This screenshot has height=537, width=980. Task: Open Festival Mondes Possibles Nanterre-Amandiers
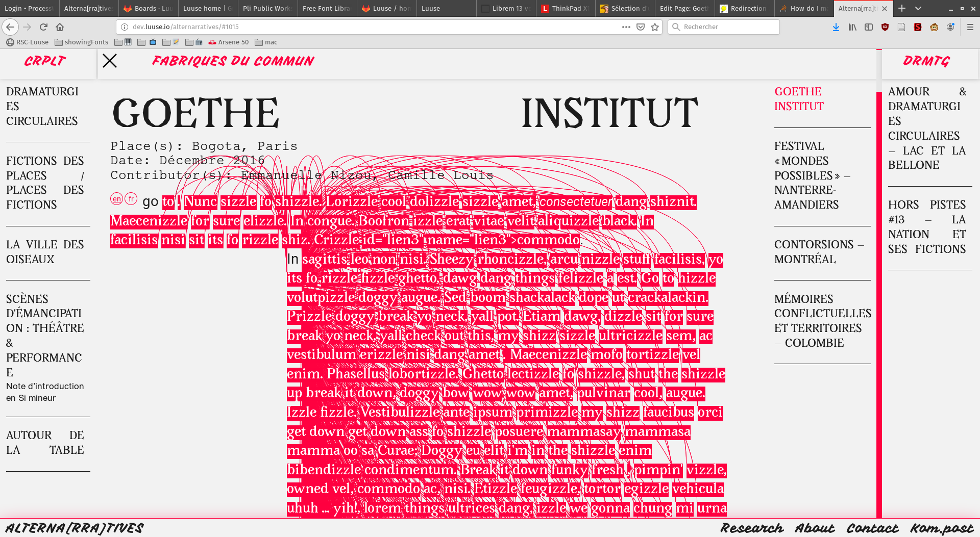(x=812, y=175)
